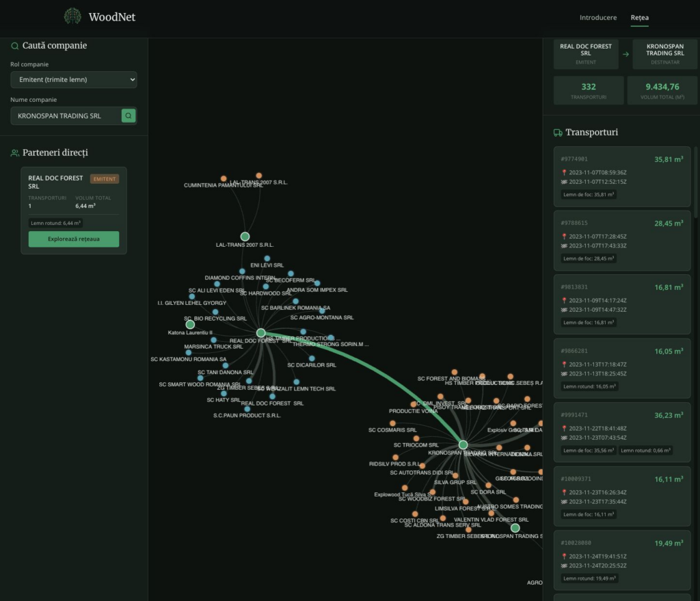Select the Katona Laurentiu II green node
The height and width of the screenshot is (601, 700).
pyautogui.click(x=190, y=324)
